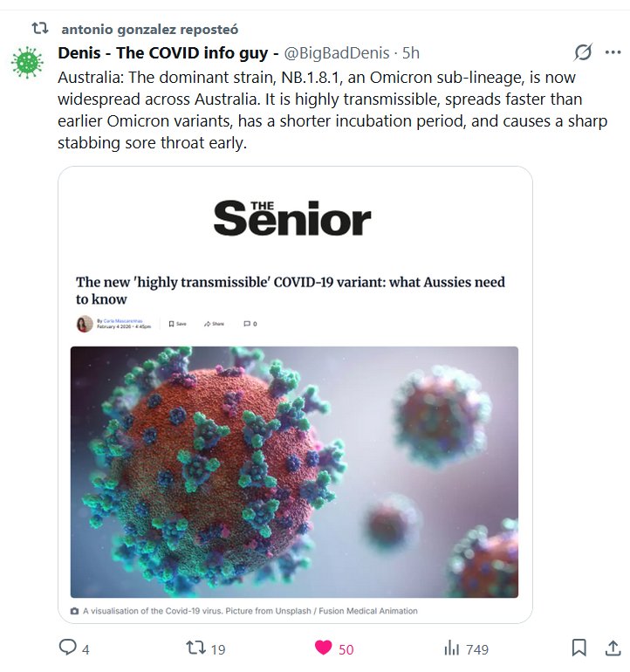Click the share post icon
The width and height of the screenshot is (630, 672).
[x=613, y=648]
